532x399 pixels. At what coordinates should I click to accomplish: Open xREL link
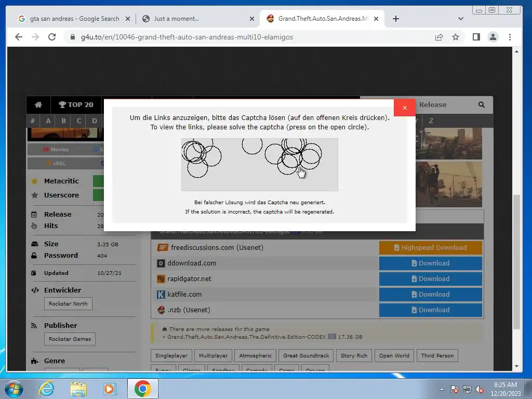coord(56,163)
